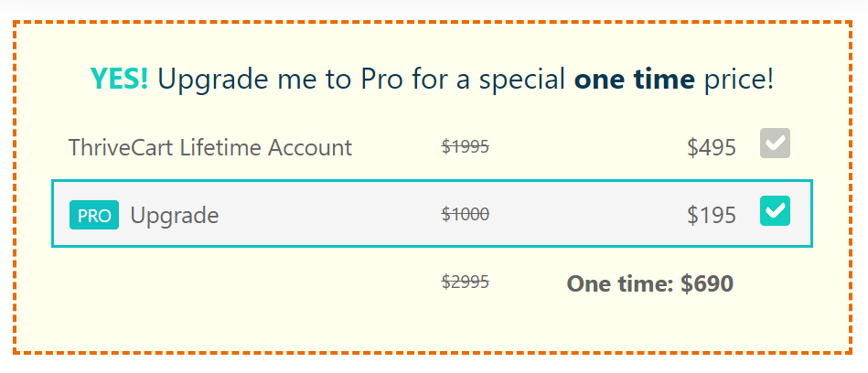Click the $495 lifetime account price

[x=711, y=147]
